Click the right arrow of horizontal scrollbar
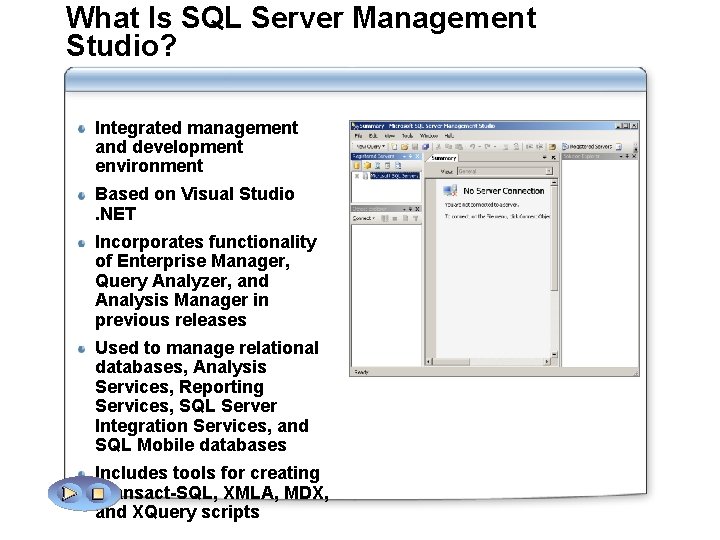Screen dimensions: 720x540 pyautogui.click(x=547, y=362)
